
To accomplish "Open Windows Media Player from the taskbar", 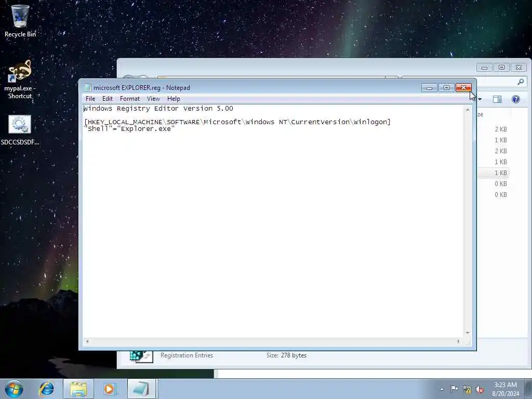I will coord(109,389).
